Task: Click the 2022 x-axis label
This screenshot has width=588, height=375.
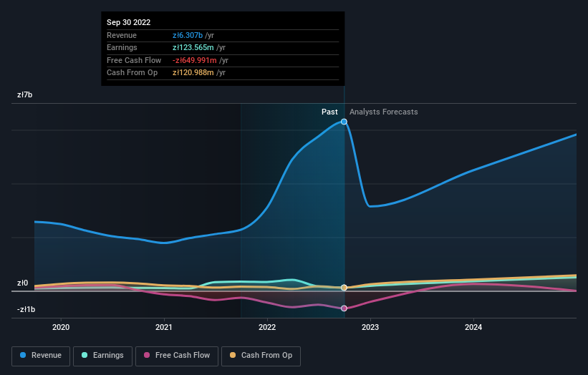Action: click(x=267, y=327)
